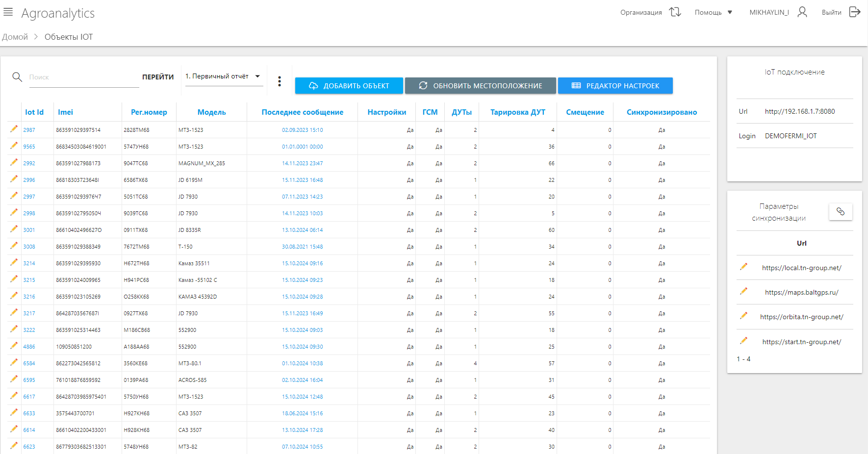Viewport: 868px width, 454px height.
Task: Open the РЕДАКТОР НАСТРОЕК button
Action: tap(615, 86)
